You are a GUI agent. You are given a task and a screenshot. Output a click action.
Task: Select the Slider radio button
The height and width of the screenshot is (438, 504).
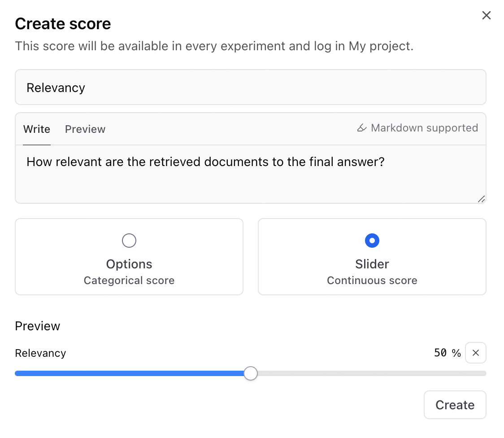[372, 241]
